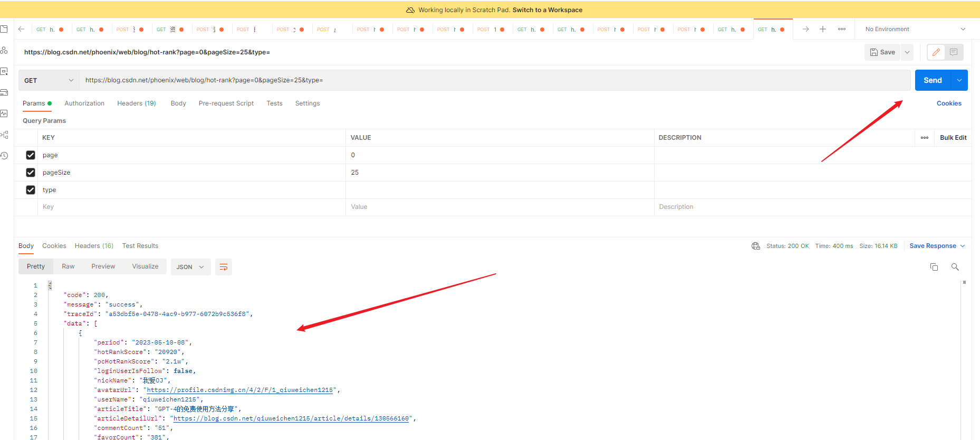Open the Test Results tab

click(140, 246)
